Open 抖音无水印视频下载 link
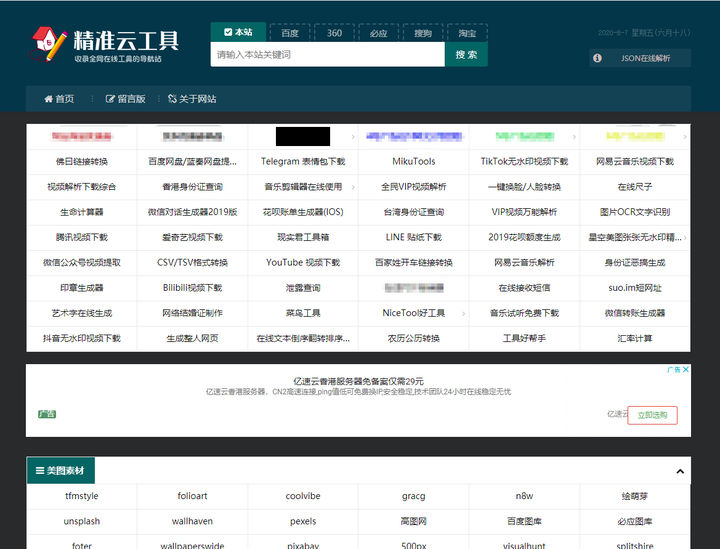 [x=82, y=338]
